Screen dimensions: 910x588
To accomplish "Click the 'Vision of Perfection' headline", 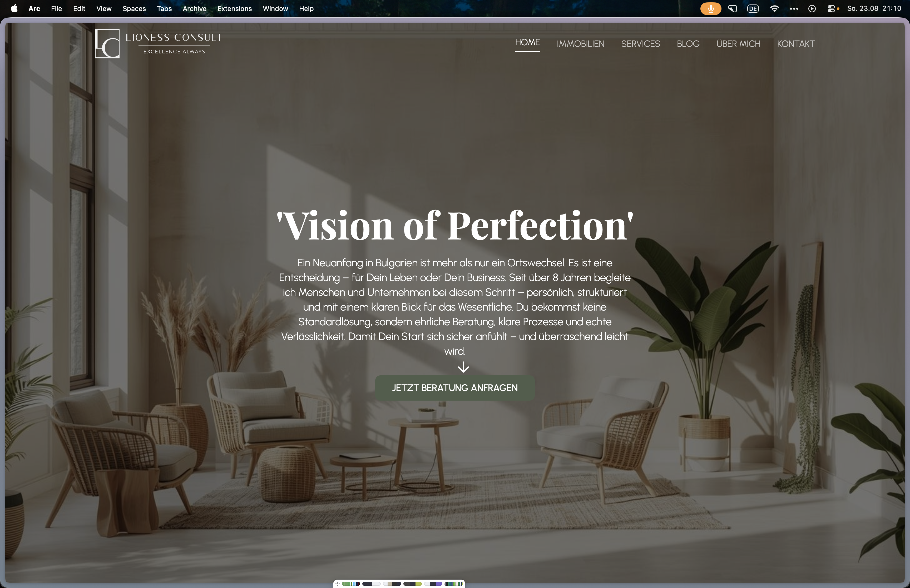I will click(x=455, y=226).
